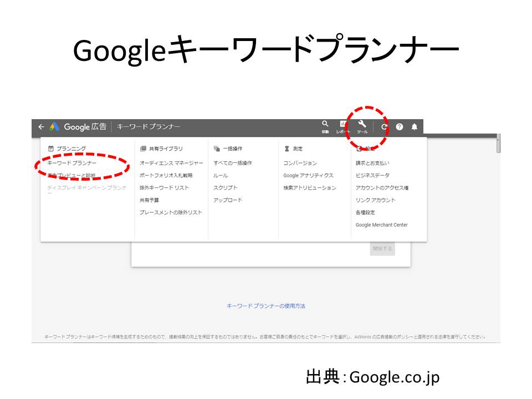This screenshot has height=399, width=532.
Task: Open 除外キーワード リスト
Action: click(x=164, y=188)
